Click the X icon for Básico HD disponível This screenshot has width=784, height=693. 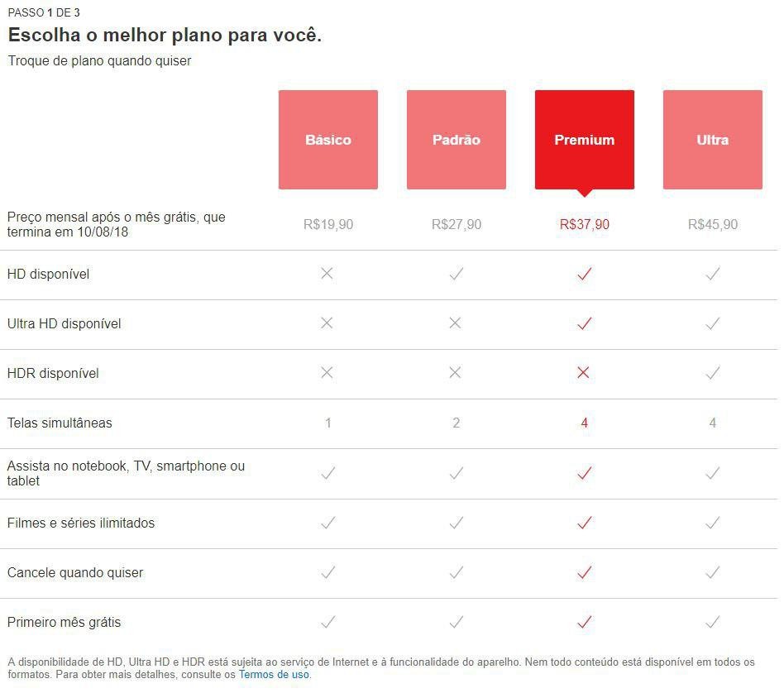[327, 274]
